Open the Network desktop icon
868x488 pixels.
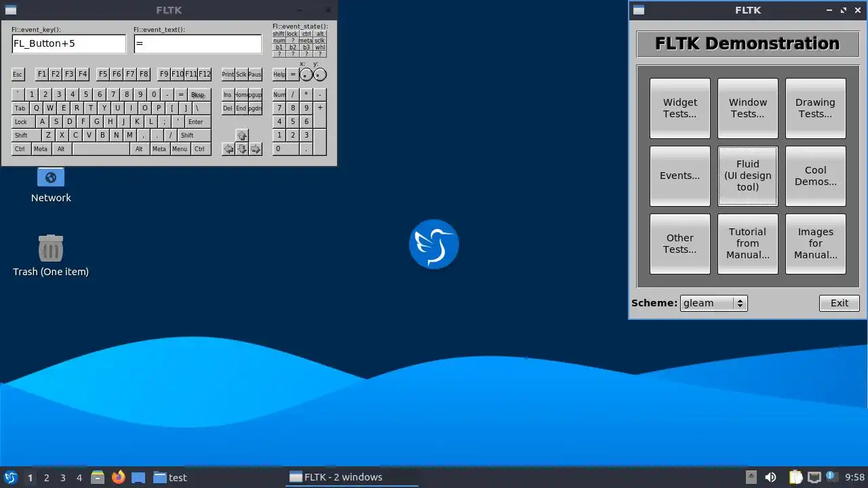click(51, 184)
